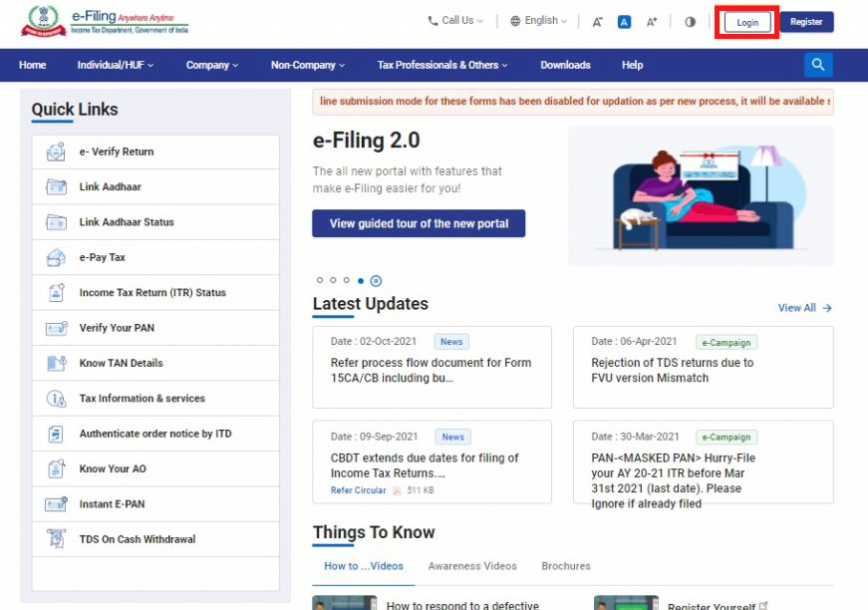Viewport: 868px width, 610px height.
Task: Click the Verify Your PAN icon
Action: [x=56, y=328]
